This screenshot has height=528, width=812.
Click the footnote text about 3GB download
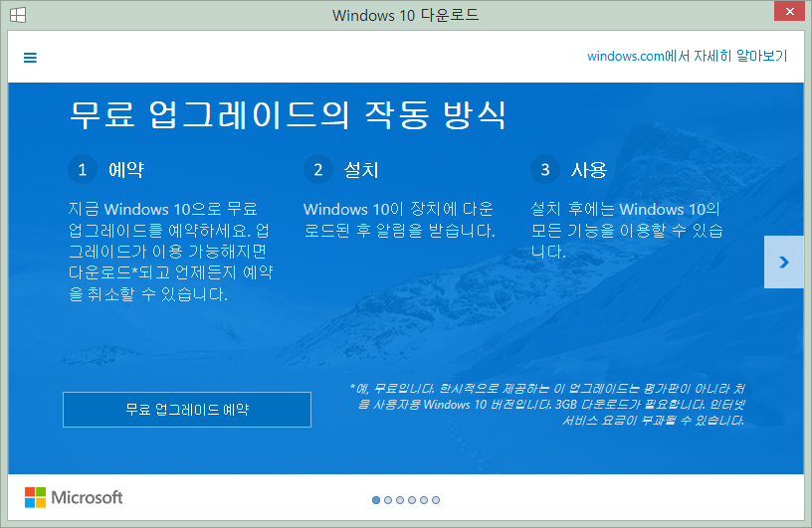(546, 405)
